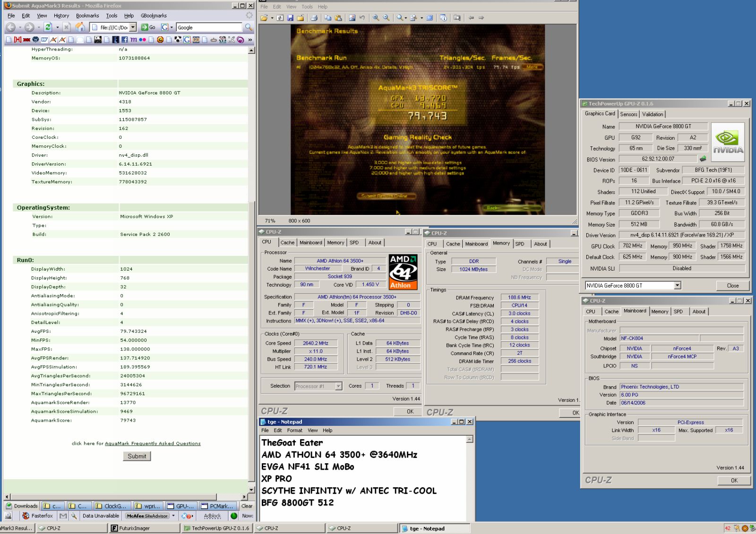Screen dimensions: 756x534
Task: Click in the Google search field
Action: 209,27
